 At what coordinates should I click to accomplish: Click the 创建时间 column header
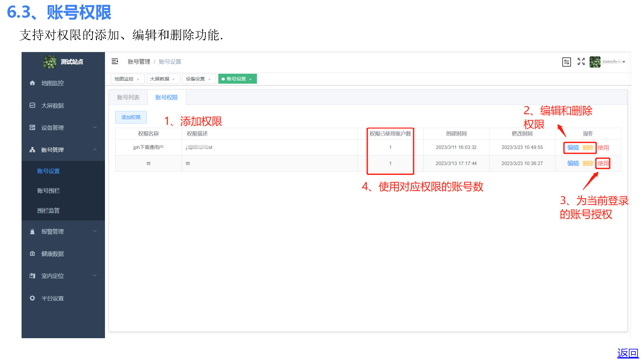(x=456, y=134)
